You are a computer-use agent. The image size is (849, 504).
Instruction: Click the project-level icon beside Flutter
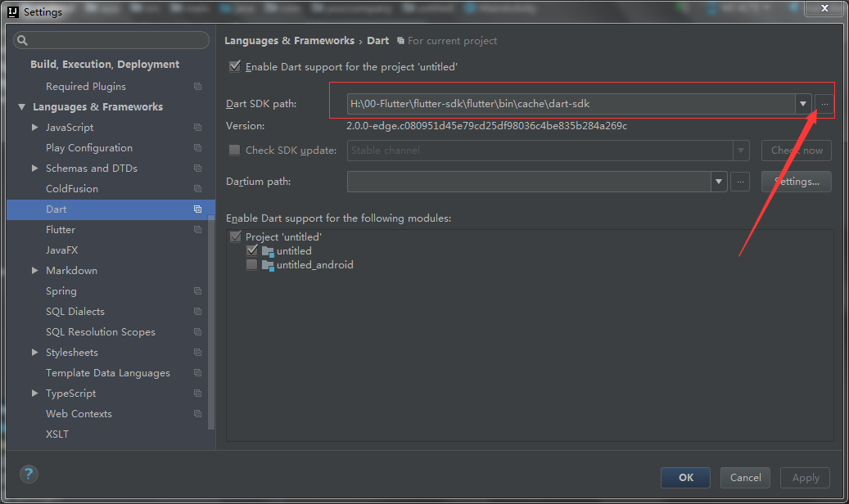(x=197, y=230)
